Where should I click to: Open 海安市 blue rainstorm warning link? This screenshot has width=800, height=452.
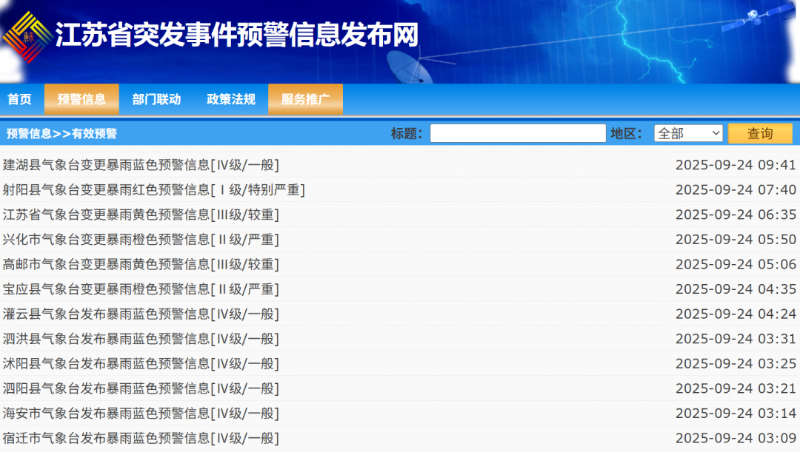click(x=140, y=413)
